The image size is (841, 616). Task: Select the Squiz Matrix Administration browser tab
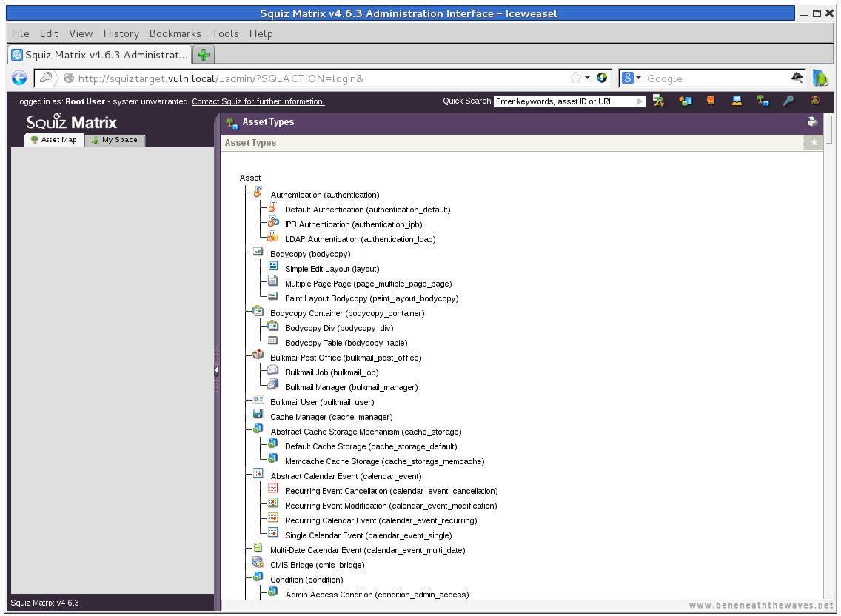(x=100, y=55)
